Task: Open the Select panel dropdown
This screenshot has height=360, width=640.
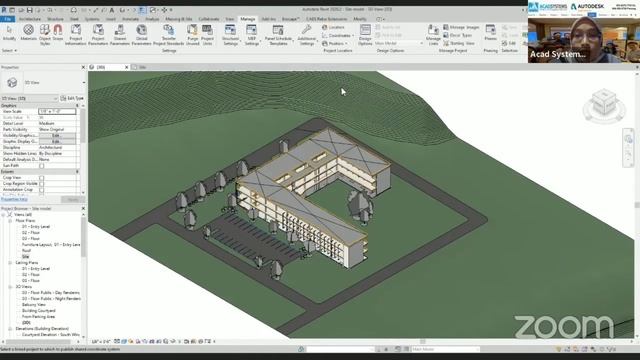Action: pos(9,51)
